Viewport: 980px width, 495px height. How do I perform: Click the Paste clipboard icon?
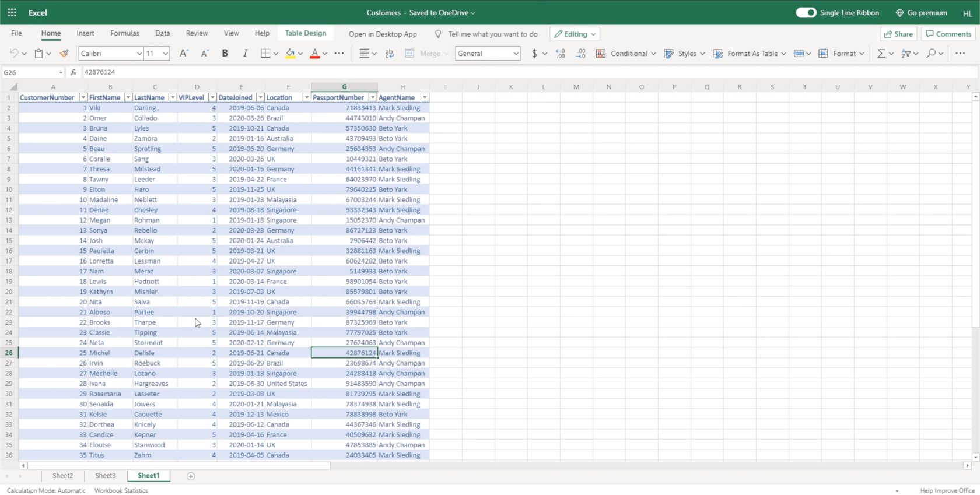click(38, 53)
